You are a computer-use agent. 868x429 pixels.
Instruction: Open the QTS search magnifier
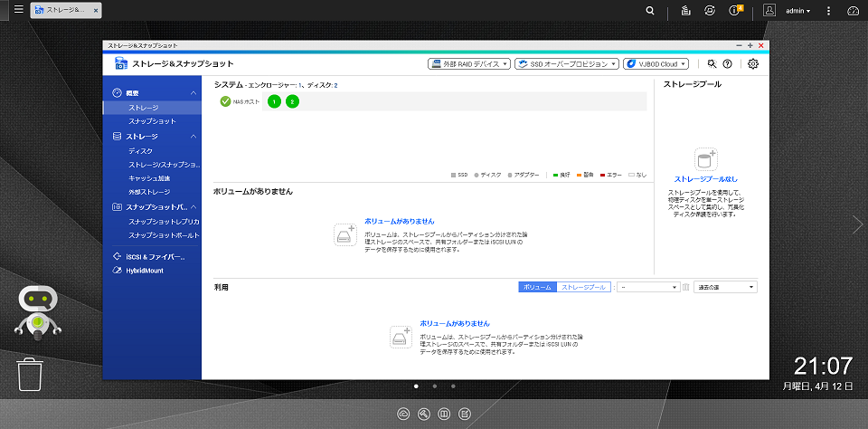pyautogui.click(x=650, y=11)
